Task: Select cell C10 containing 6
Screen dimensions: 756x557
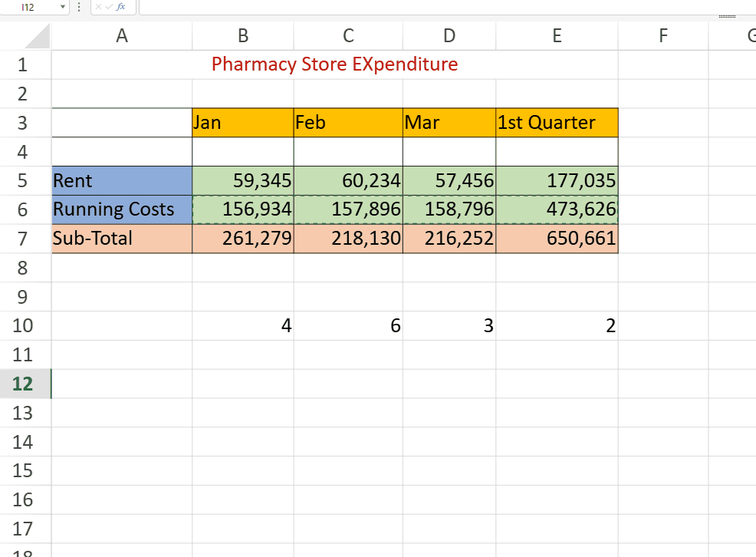Action: [348, 326]
